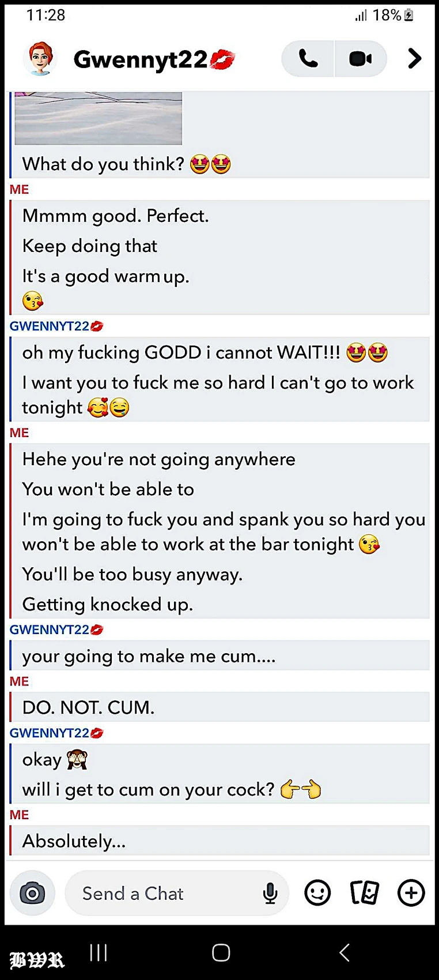This screenshot has width=439, height=980.
Task: Open the camera from the chat bar
Action: 32,893
